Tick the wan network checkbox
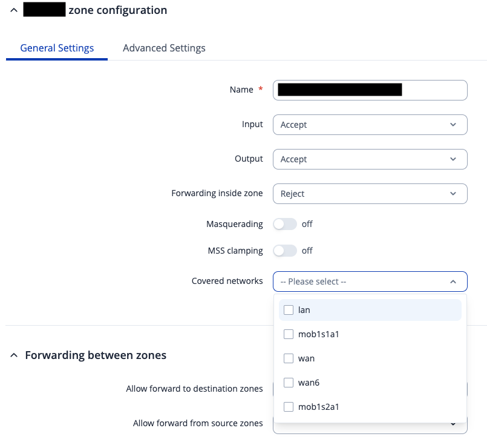The image size is (487, 448). 289,358
